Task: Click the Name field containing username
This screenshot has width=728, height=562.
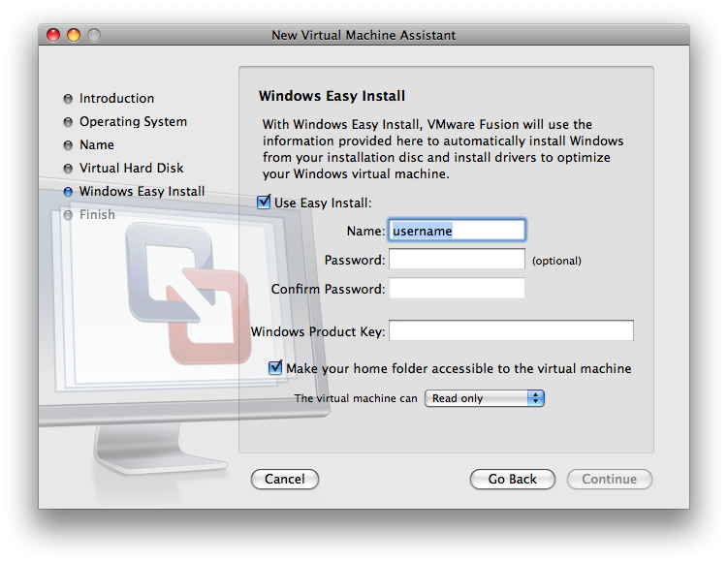Action: click(457, 231)
